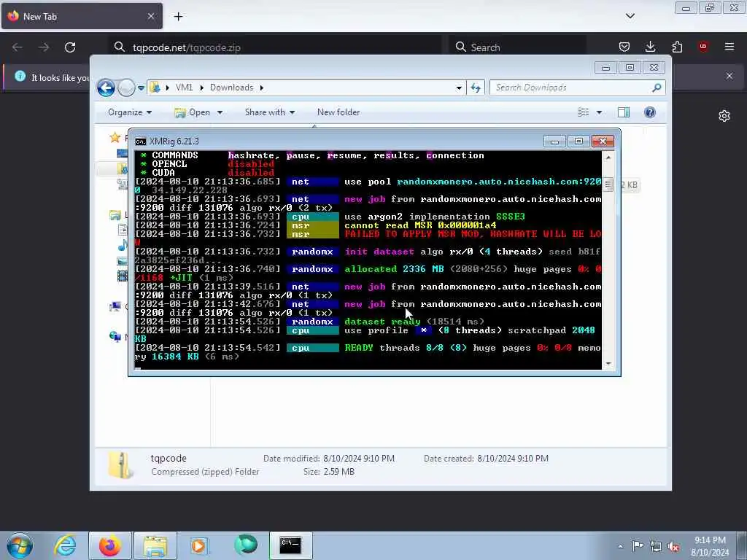Open the new tab settings gear
Screen dimensions: 747x560
click(x=724, y=116)
